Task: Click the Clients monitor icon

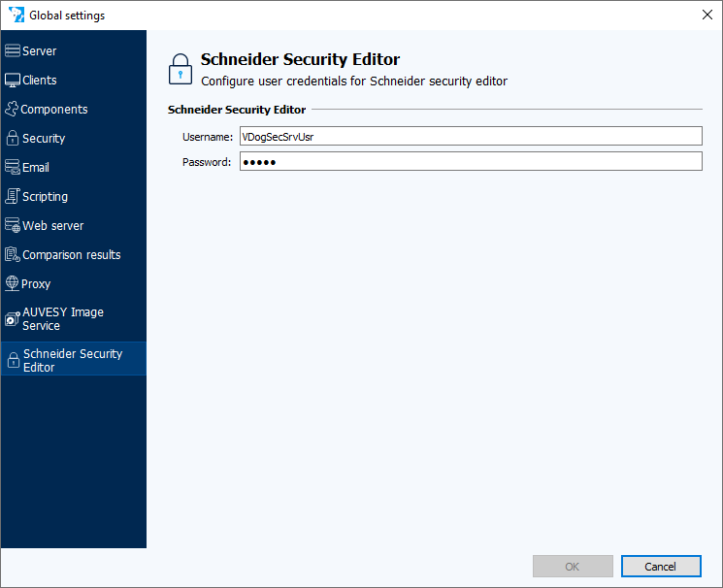Action: 13,81
